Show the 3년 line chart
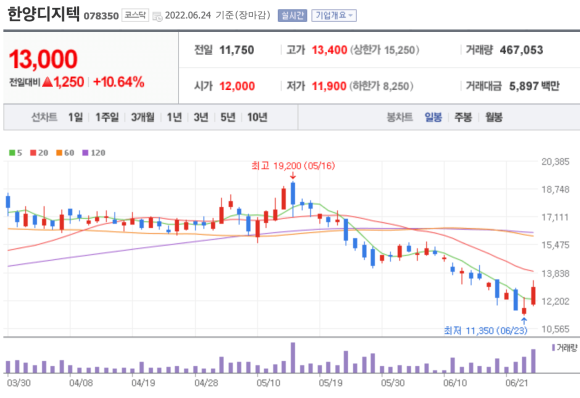Screen dimensions: 580x398 pos(201,117)
